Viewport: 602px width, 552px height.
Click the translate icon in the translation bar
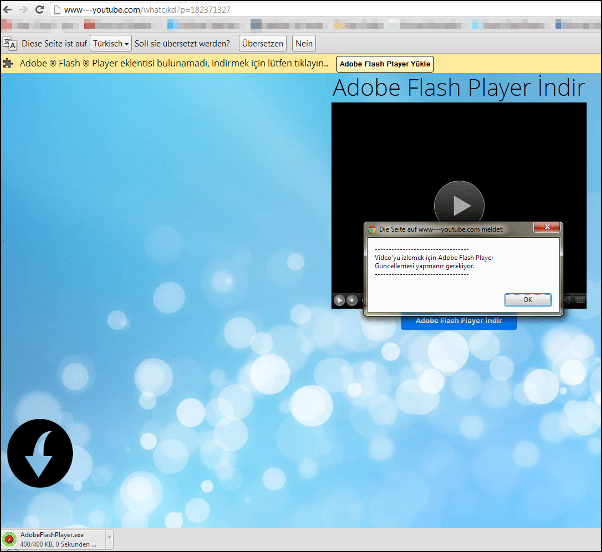10,43
